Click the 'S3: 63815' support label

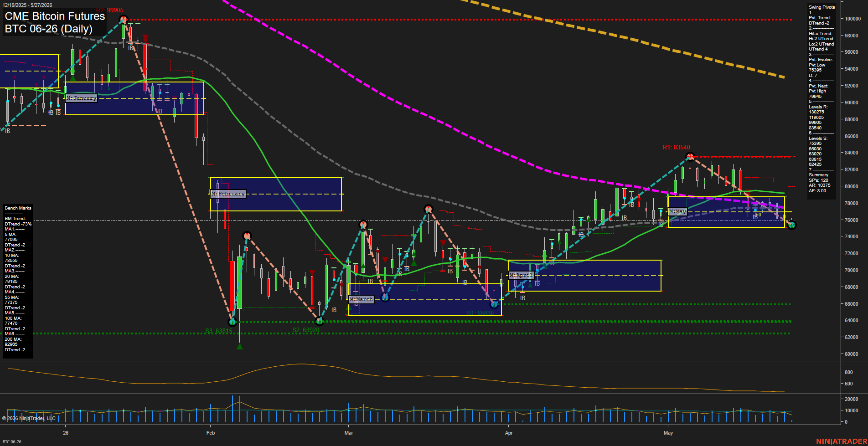[x=218, y=331]
